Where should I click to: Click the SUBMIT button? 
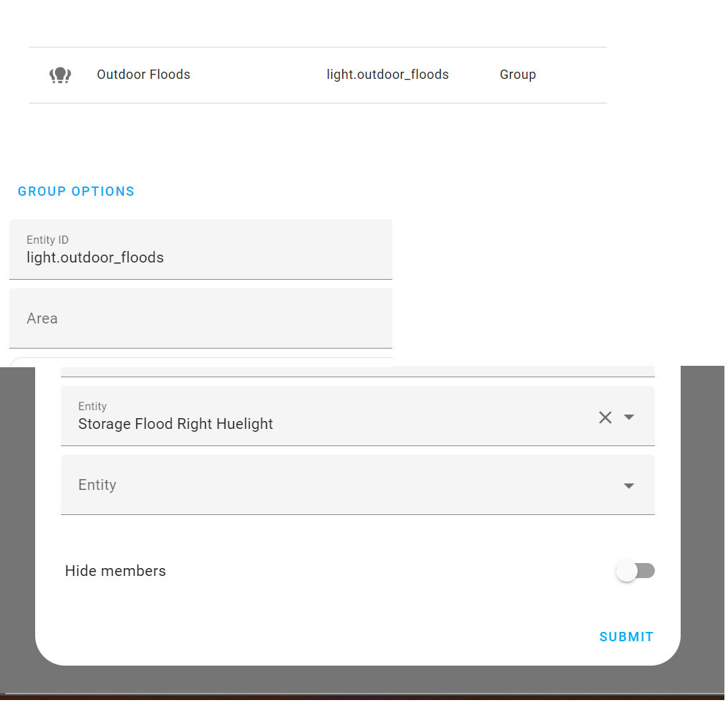[625, 636]
